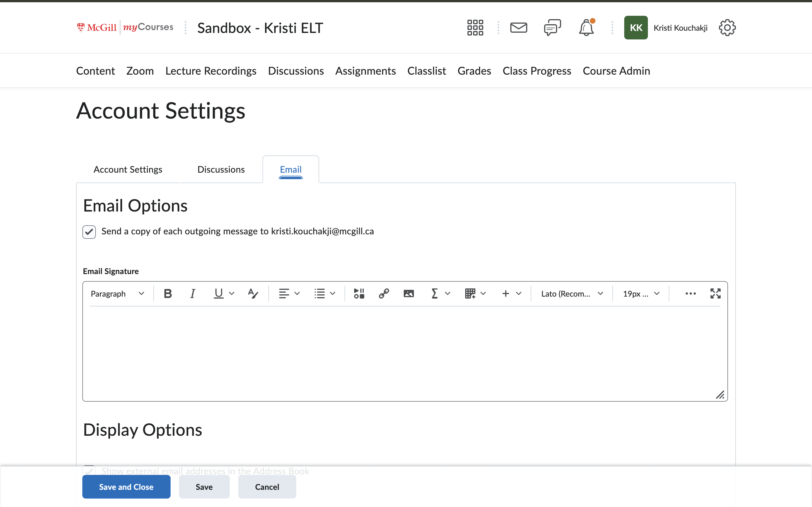
Task: Open the course selector waffle grid
Action: 475,28
